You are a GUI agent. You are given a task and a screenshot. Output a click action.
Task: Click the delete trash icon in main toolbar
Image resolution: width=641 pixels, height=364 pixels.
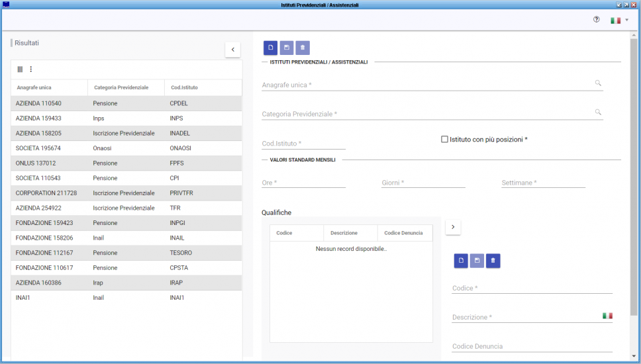303,48
